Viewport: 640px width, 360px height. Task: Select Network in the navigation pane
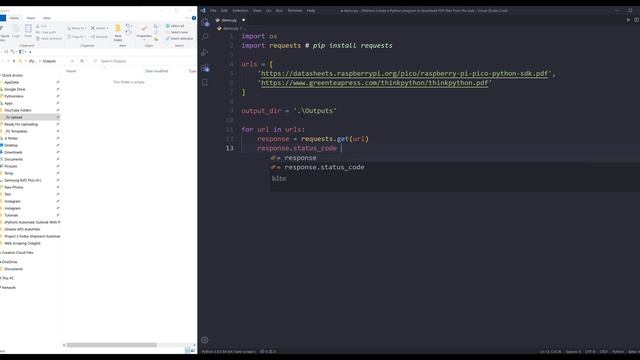[9, 288]
